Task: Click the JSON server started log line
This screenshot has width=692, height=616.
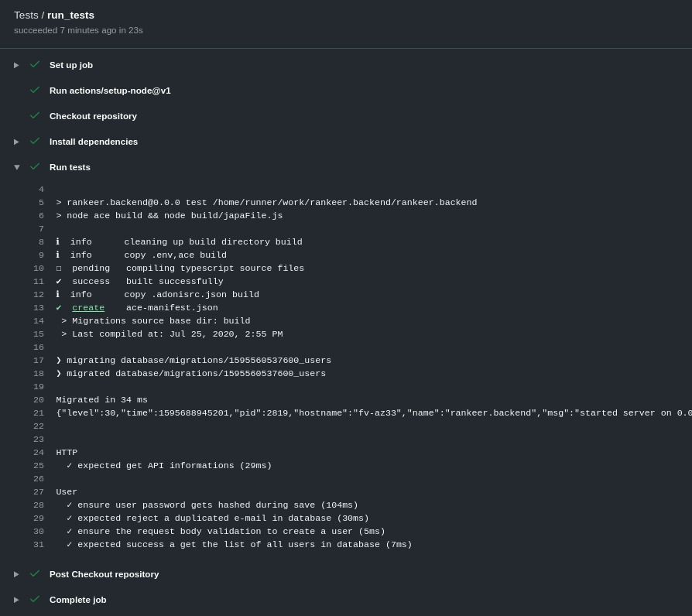Action: 374,413
